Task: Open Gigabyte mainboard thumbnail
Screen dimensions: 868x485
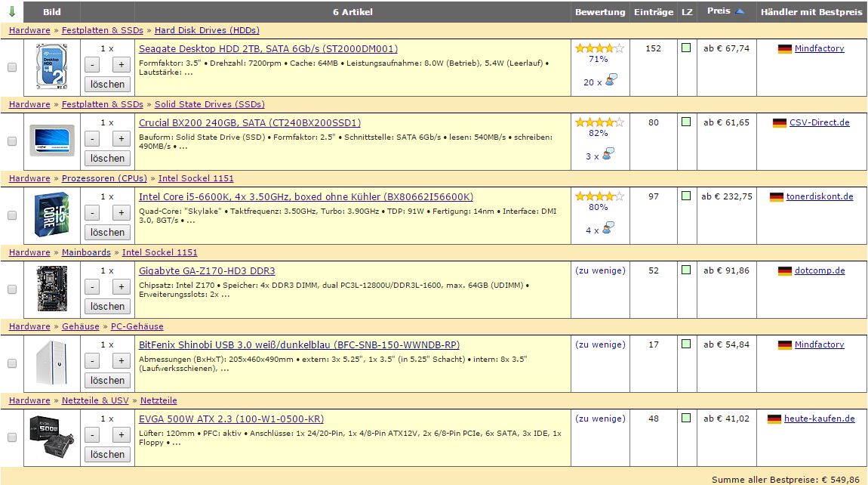Action: pyautogui.click(x=52, y=289)
